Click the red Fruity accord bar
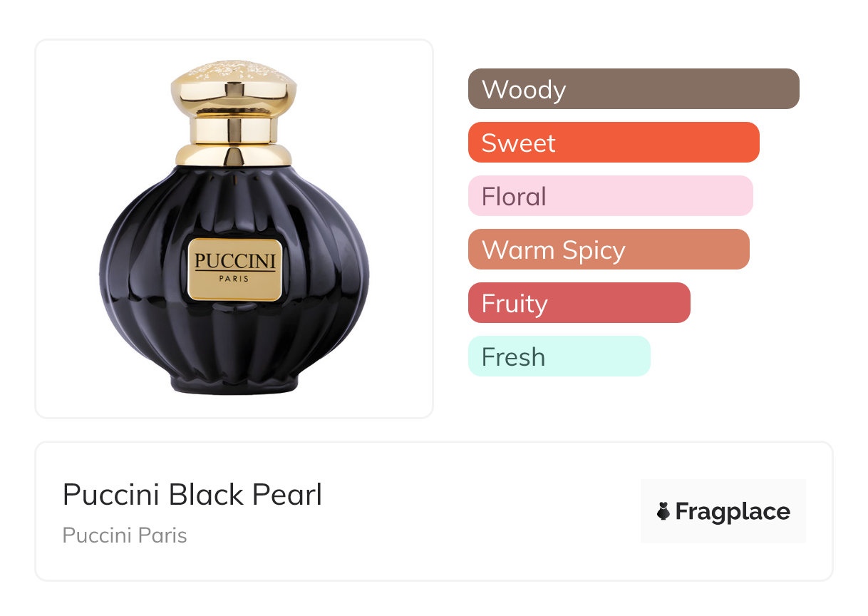This screenshot has width=868, height=616. (x=579, y=303)
